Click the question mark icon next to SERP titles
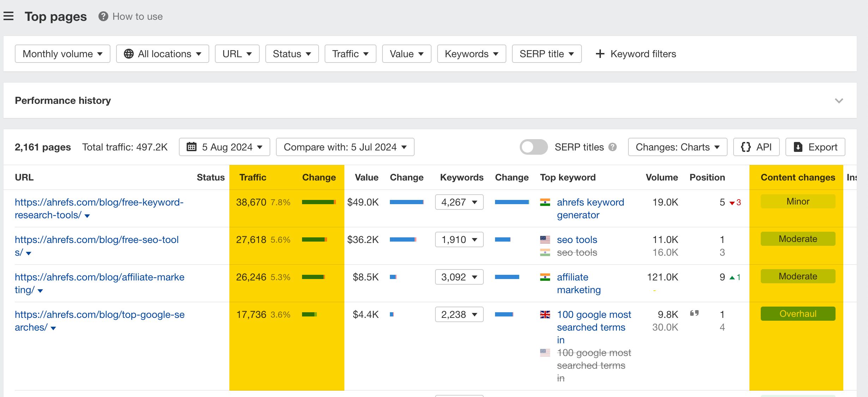This screenshot has height=397, width=868. click(x=613, y=147)
